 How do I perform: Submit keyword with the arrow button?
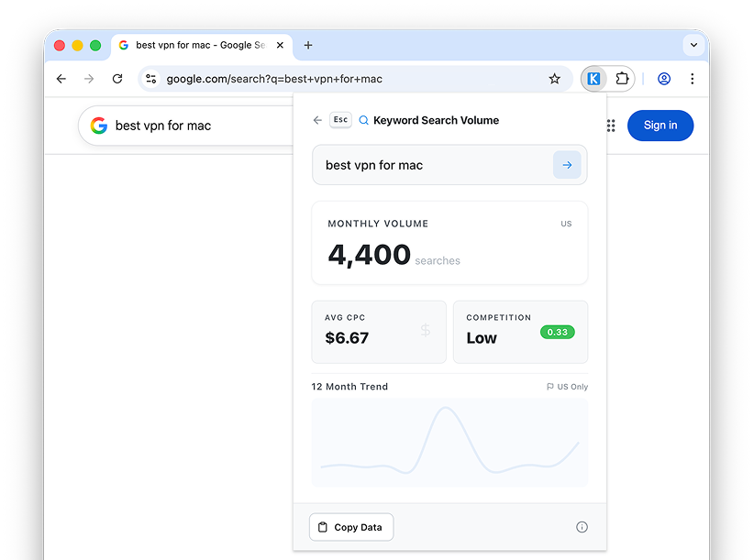567,165
